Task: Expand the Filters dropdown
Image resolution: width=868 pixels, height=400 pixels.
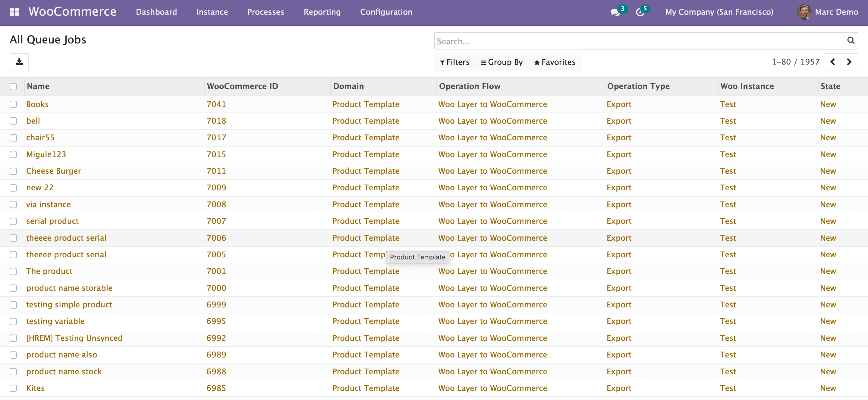Action: pos(454,62)
